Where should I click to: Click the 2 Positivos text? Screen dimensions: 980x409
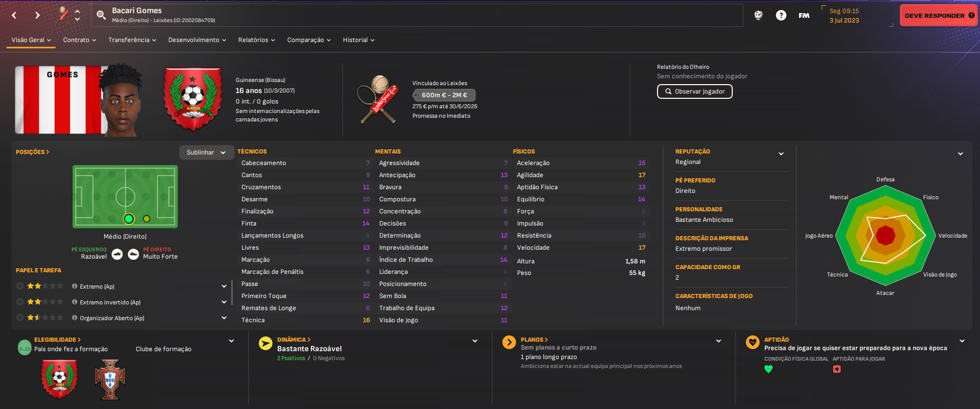click(x=291, y=359)
